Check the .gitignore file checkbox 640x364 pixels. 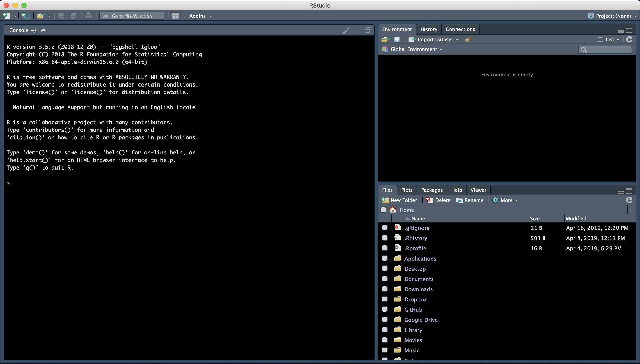coord(385,228)
